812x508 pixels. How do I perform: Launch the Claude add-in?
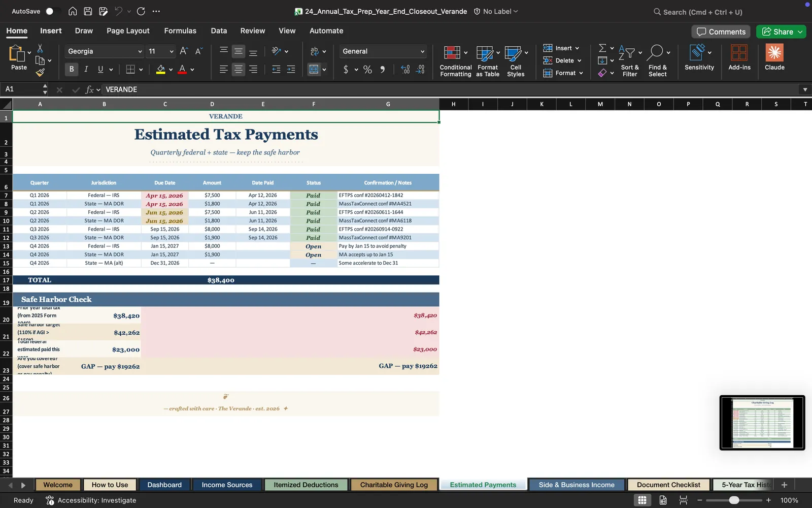click(774, 57)
